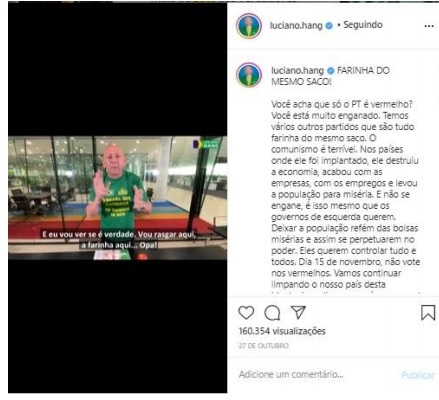Toggle the Seguindo following status
439x400 pixels.
coord(363,25)
